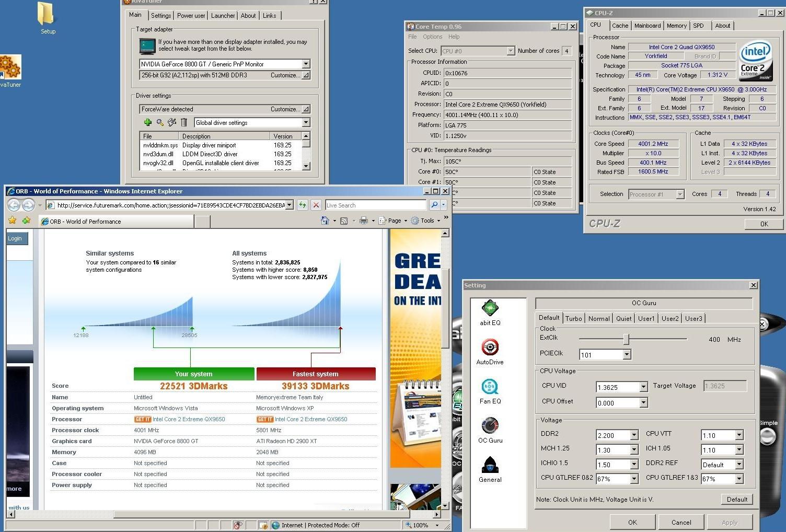Click the RSS feeds icon in IE

(x=344, y=221)
